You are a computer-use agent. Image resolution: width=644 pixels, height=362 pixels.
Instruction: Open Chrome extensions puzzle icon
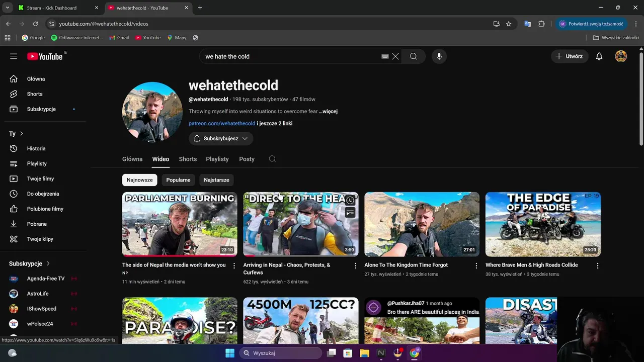541,24
